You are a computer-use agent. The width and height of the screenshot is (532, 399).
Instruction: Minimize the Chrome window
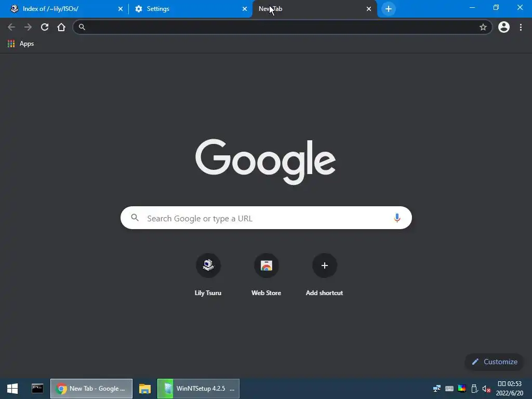[472, 7]
